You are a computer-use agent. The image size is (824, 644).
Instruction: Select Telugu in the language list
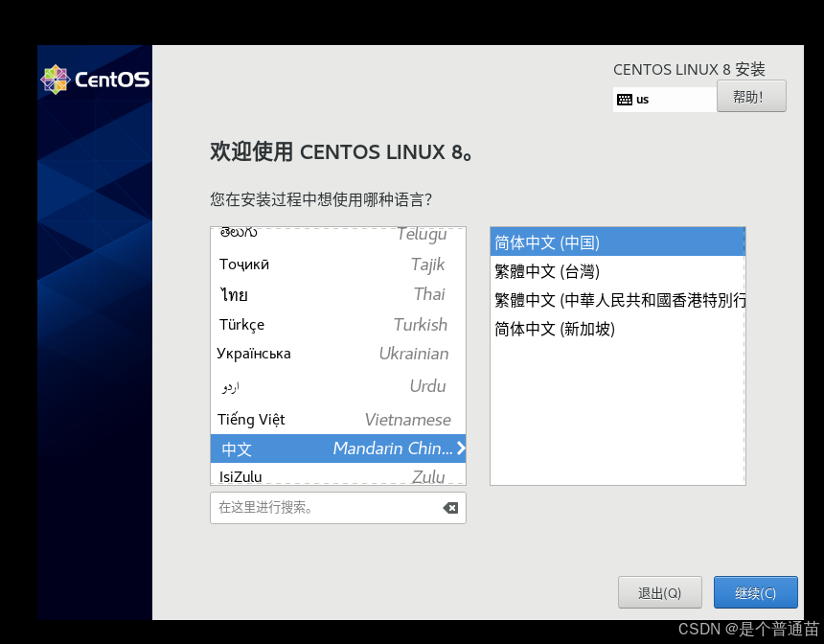pyautogui.click(x=338, y=235)
